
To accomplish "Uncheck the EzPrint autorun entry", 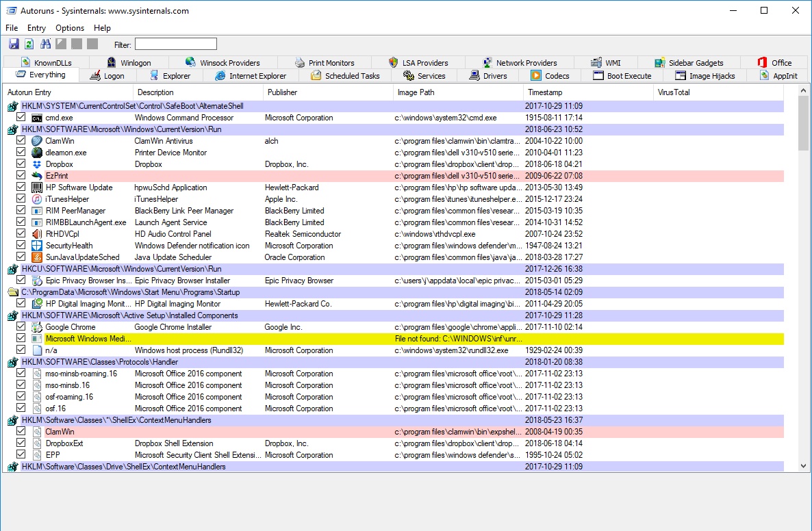I will coord(21,175).
